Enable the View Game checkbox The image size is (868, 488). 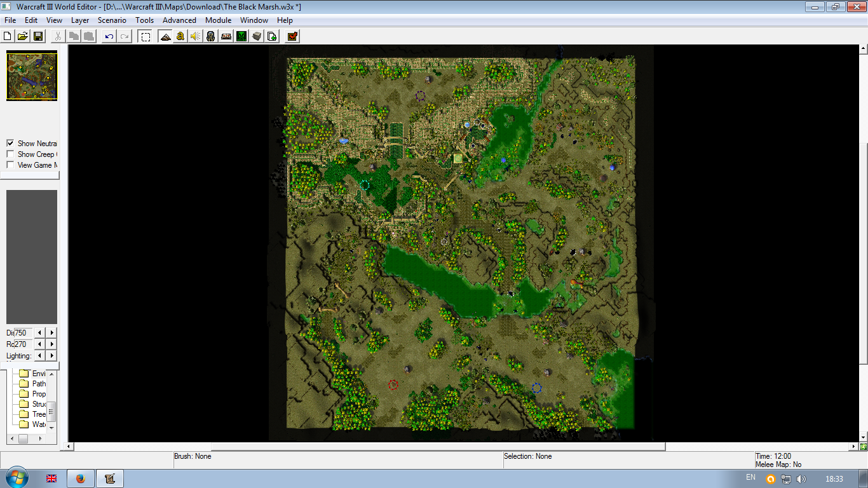pos(10,165)
